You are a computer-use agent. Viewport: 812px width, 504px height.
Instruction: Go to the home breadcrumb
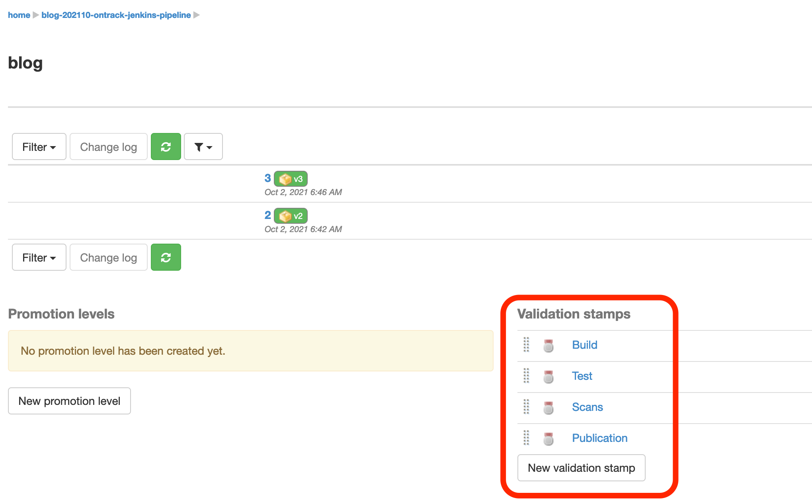(19, 15)
